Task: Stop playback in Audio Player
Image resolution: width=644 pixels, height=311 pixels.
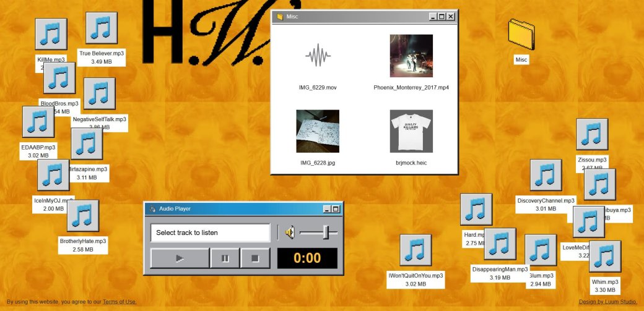Action: coord(255,258)
